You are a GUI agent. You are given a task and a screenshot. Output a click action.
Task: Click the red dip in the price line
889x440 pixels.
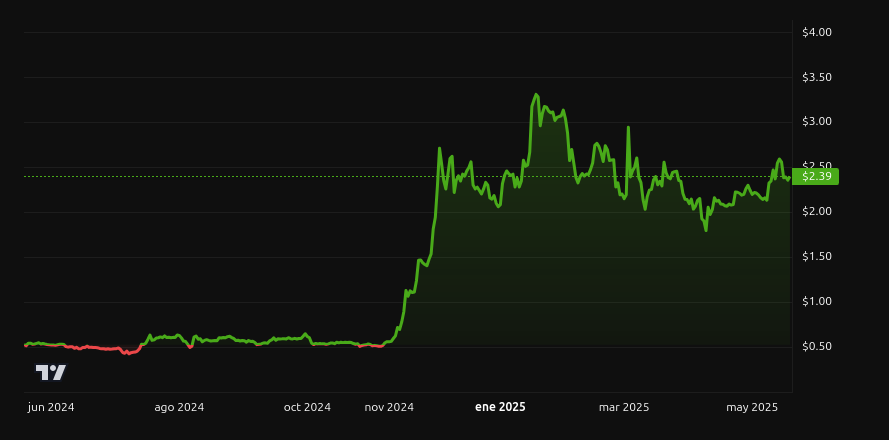pos(129,353)
